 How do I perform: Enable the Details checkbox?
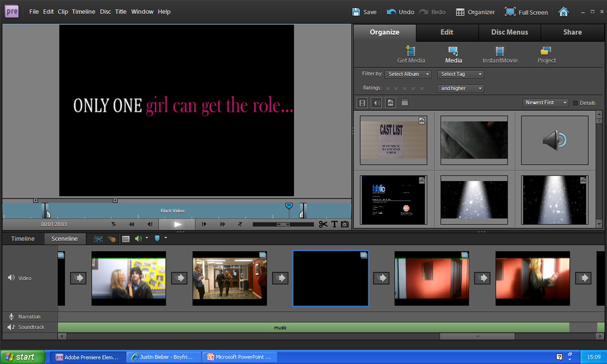[575, 103]
